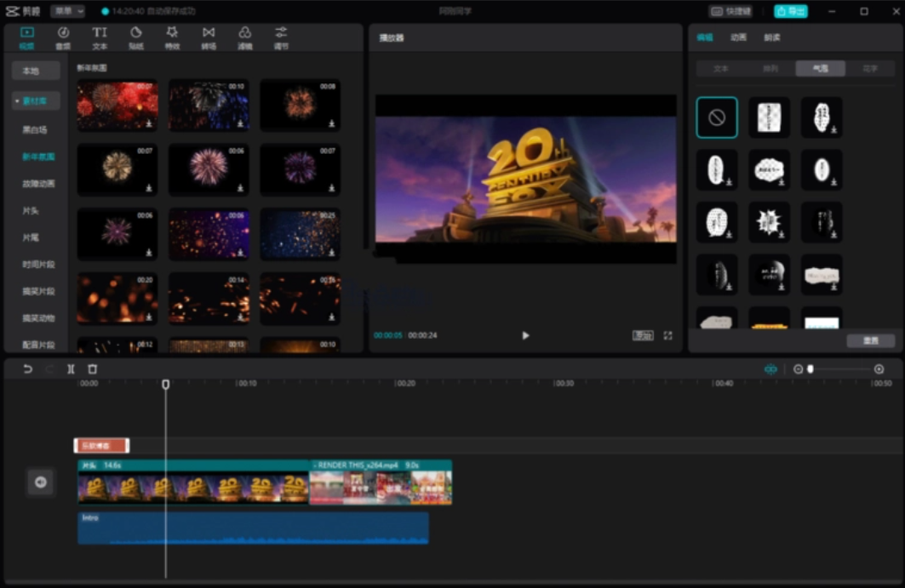
Task: Adjust the timeline zoom slider handle
Action: [x=810, y=369]
